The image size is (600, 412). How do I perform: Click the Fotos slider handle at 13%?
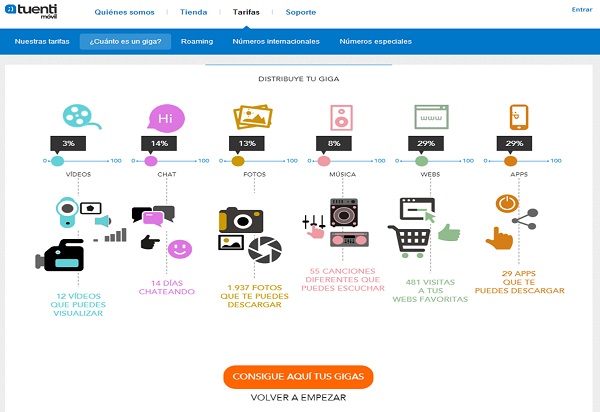[x=238, y=161]
